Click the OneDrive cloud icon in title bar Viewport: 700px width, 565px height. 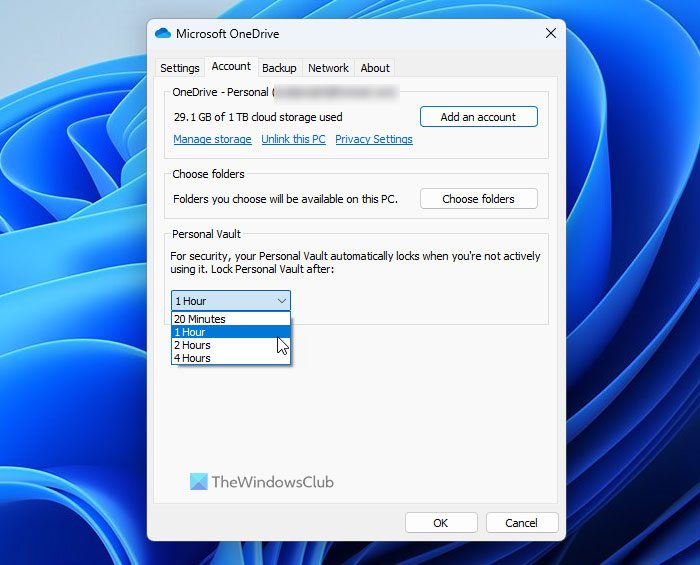[x=163, y=33]
